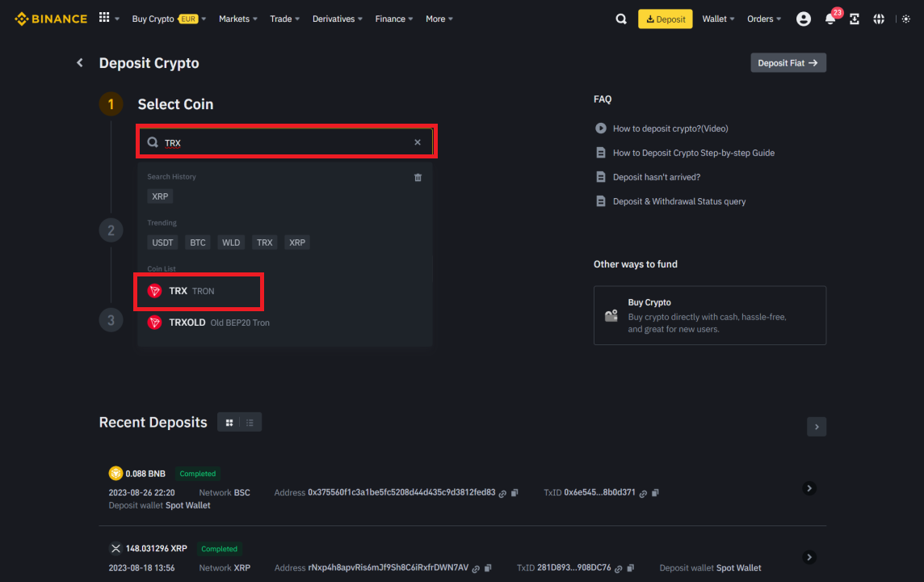Open Deposit & Withdrawal Status query link
The width and height of the screenshot is (924, 582).
click(678, 201)
